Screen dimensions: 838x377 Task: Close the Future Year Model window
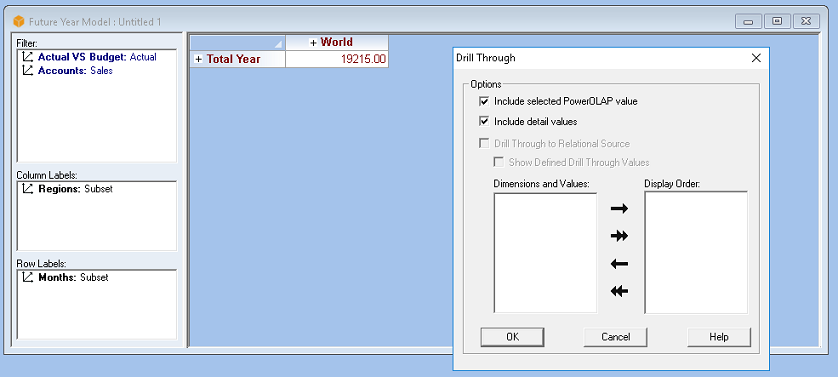806,22
